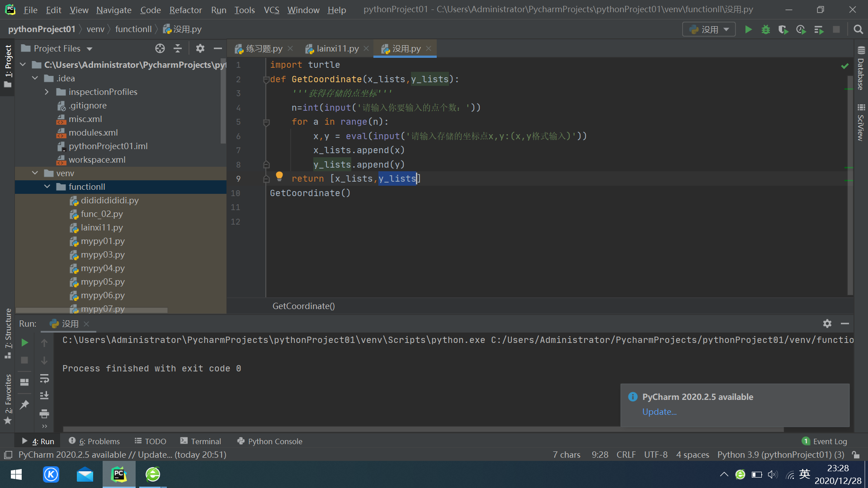
Task: Pin the Run tab
Action: (25, 404)
